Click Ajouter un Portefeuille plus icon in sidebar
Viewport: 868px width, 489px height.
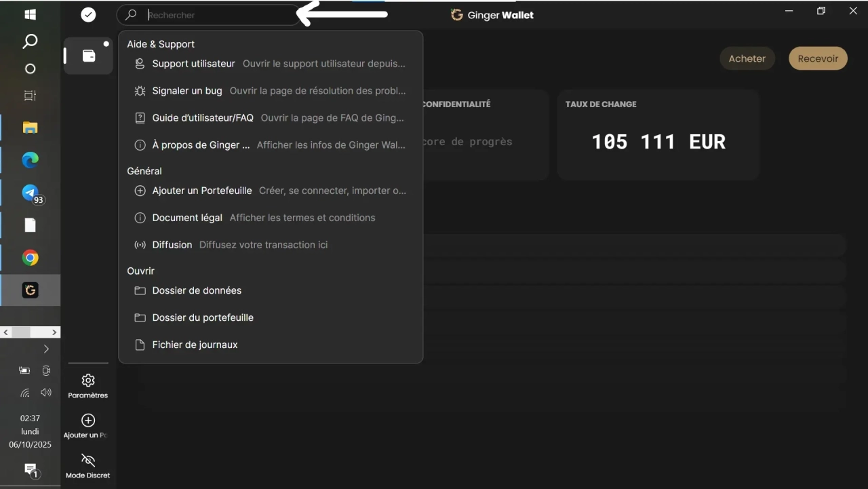point(88,420)
